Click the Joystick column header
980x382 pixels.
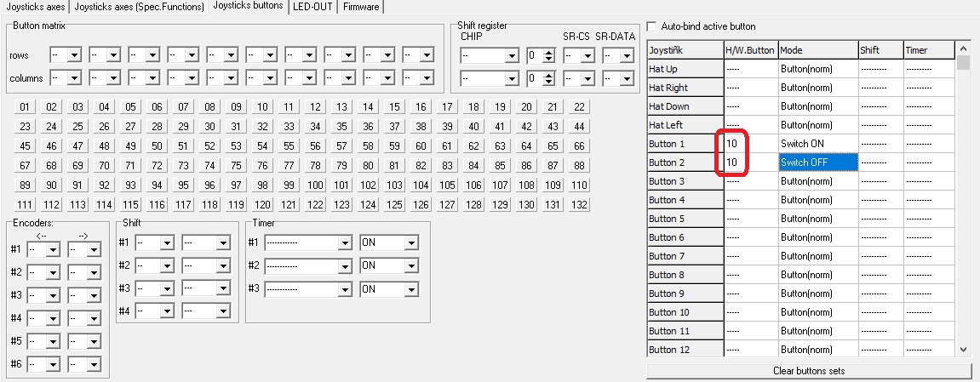[685, 50]
